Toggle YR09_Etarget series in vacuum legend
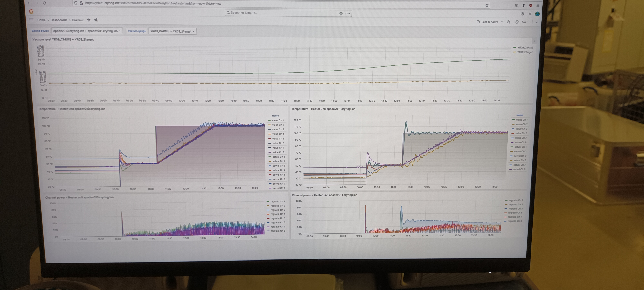Image resolution: width=644 pixels, height=290 pixels. pyautogui.click(x=525, y=52)
